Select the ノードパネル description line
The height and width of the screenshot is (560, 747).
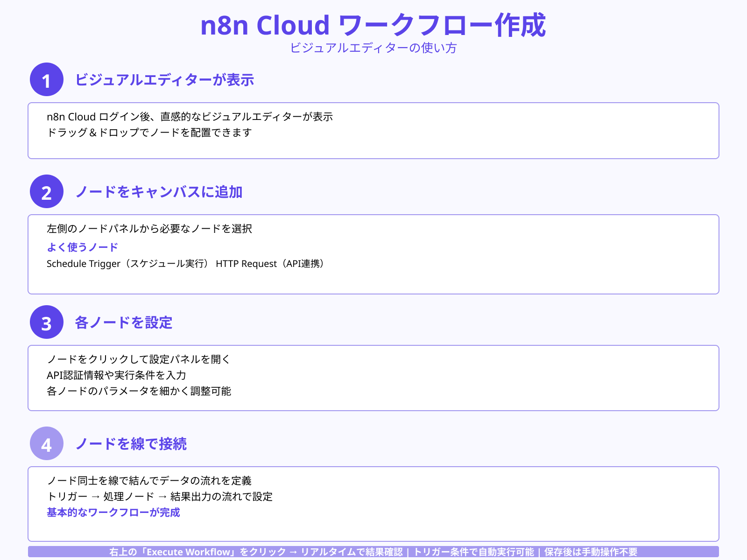tap(149, 229)
